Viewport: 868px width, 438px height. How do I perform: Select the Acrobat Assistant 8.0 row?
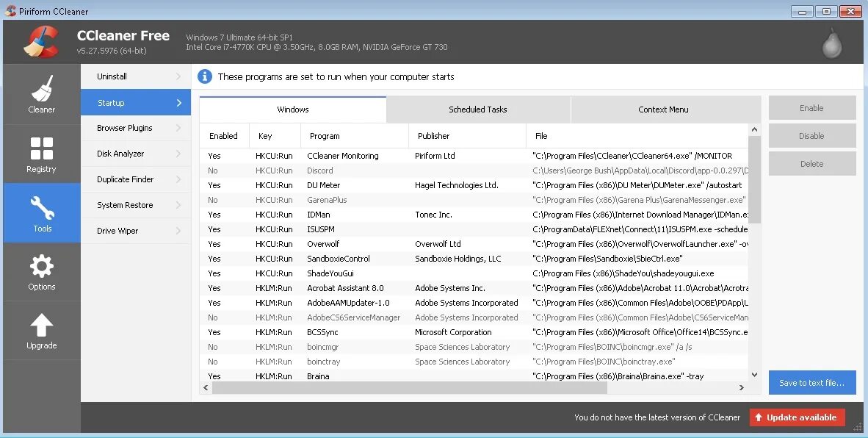(x=474, y=288)
